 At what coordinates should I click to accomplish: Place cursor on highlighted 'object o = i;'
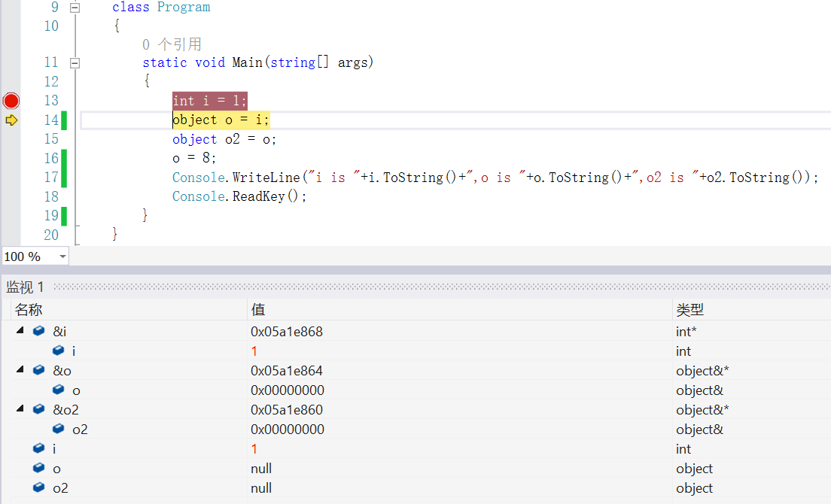pyautogui.click(x=221, y=120)
